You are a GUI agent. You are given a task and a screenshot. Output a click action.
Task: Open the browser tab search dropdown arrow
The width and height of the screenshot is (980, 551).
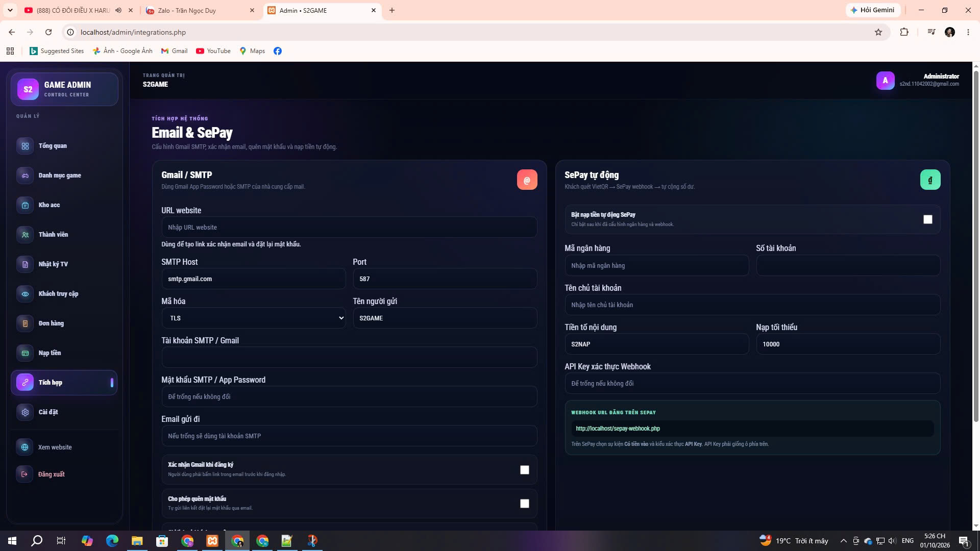(10, 10)
